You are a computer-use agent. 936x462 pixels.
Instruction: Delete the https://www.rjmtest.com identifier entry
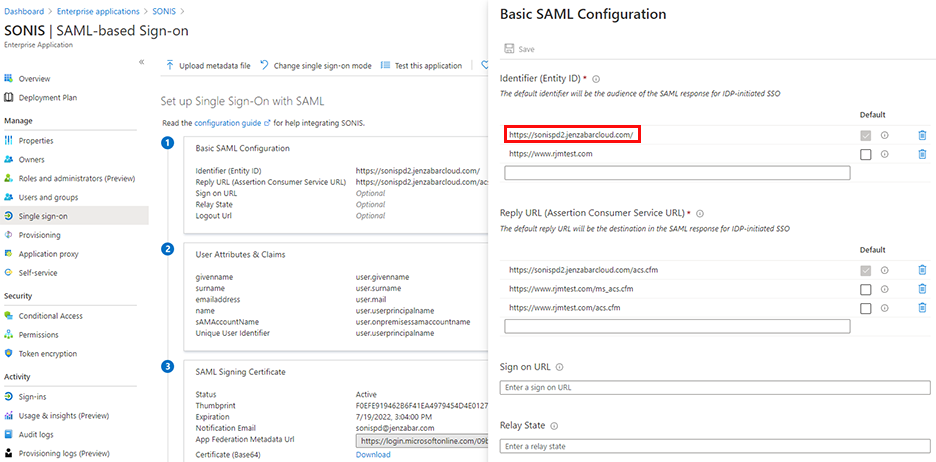pyautogui.click(x=922, y=154)
